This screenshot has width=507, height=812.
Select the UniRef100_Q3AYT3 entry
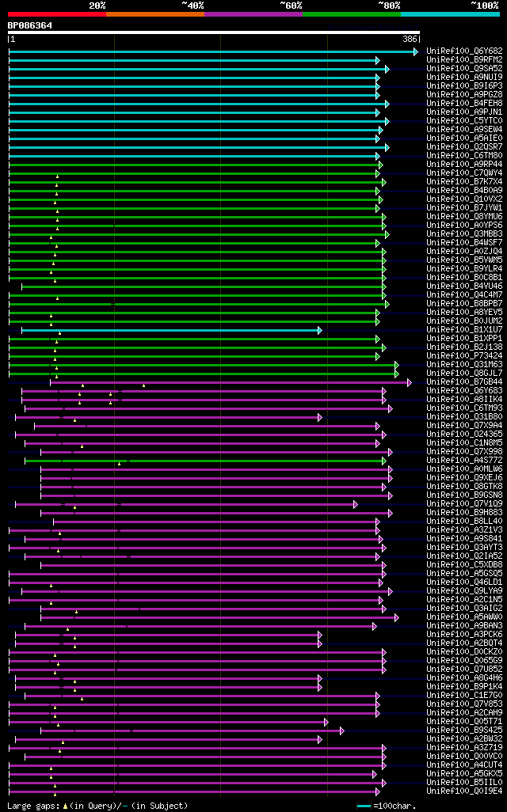point(464,548)
